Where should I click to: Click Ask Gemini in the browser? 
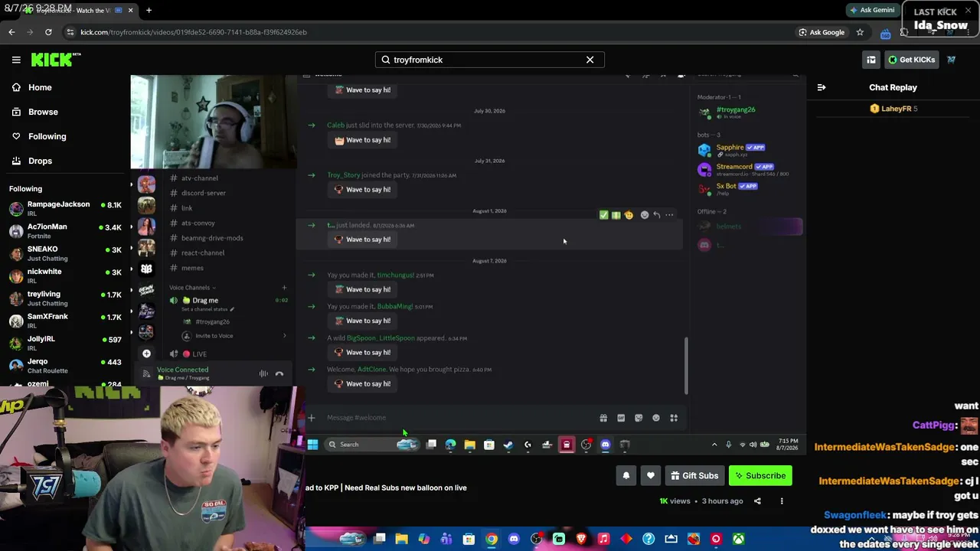click(x=871, y=11)
